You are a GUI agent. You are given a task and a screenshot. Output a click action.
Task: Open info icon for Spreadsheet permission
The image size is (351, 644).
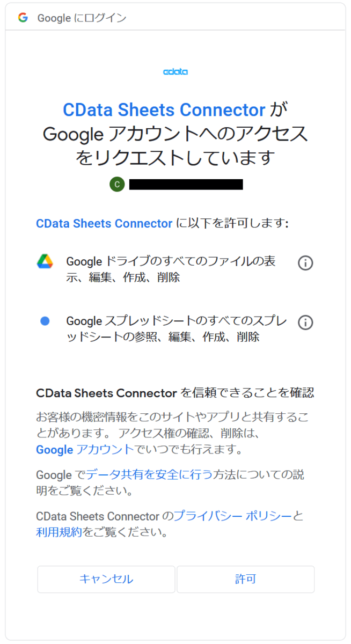(305, 322)
